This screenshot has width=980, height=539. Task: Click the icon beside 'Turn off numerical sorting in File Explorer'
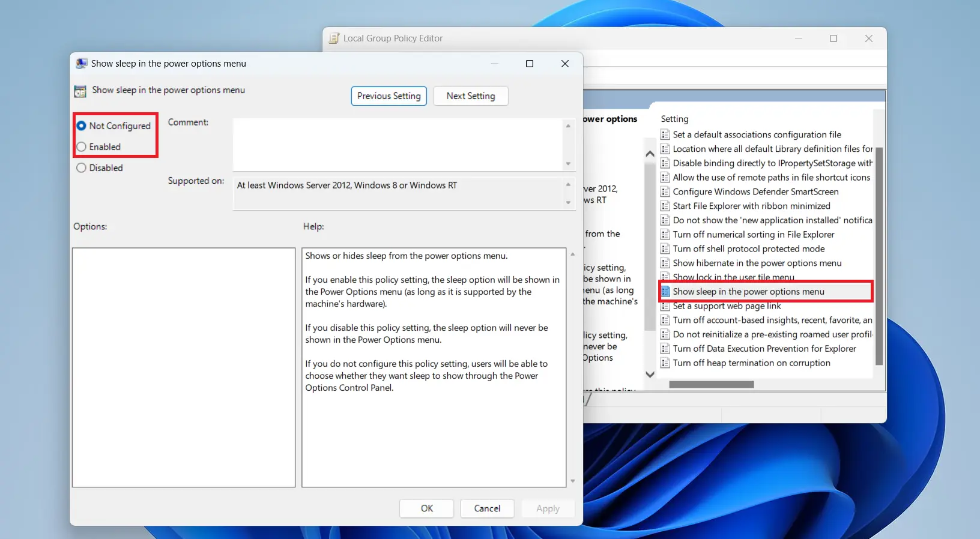(665, 235)
